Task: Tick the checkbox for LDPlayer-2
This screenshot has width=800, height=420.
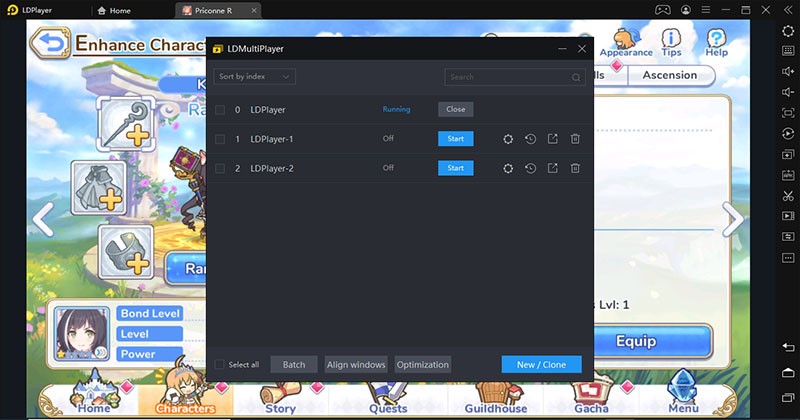Action: coord(220,168)
